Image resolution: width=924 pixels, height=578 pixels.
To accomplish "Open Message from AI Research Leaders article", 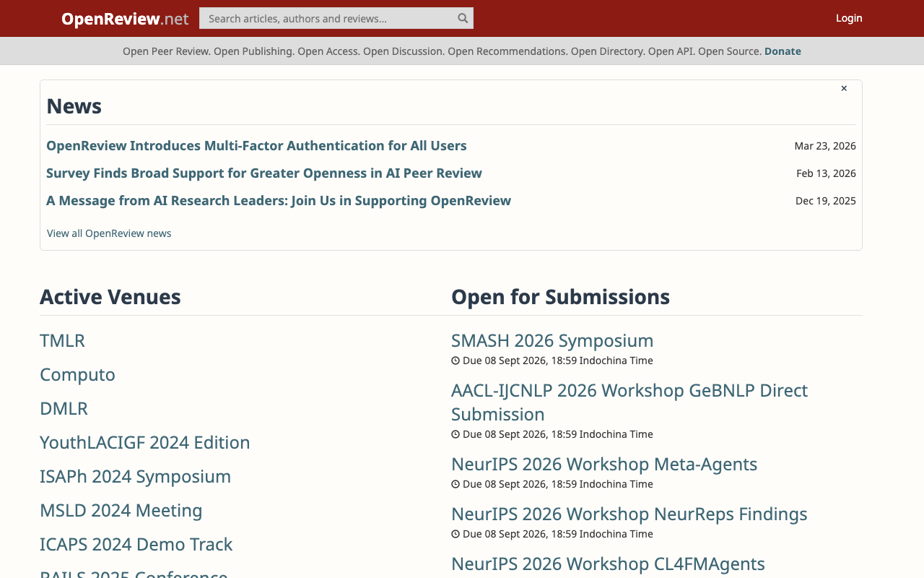I will (x=279, y=200).
